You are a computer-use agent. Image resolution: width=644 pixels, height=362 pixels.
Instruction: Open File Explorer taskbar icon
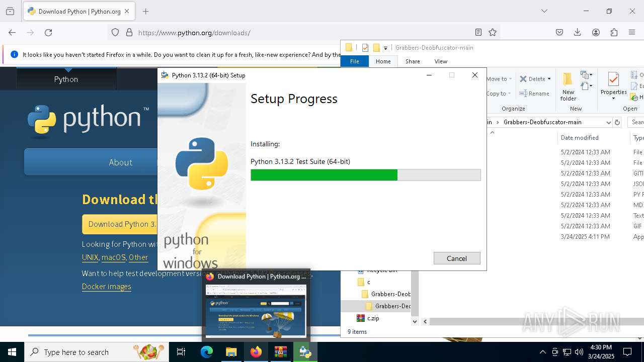click(x=231, y=352)
